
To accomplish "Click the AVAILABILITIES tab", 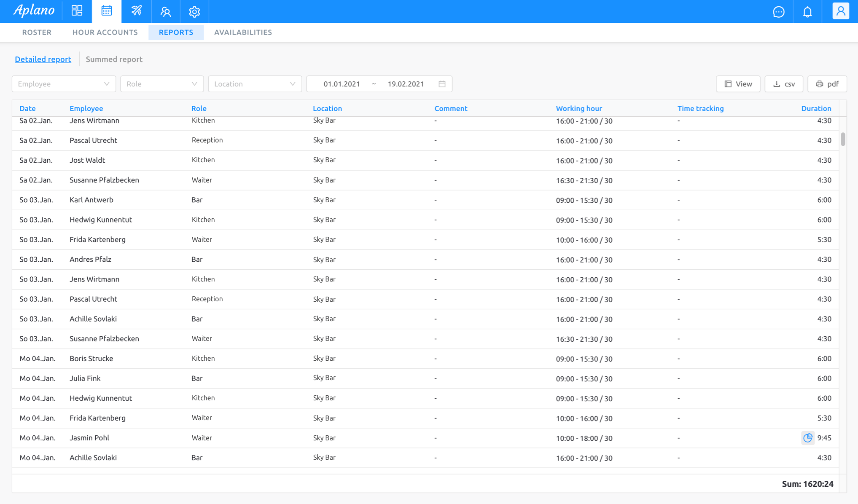I will pos(243,32).
